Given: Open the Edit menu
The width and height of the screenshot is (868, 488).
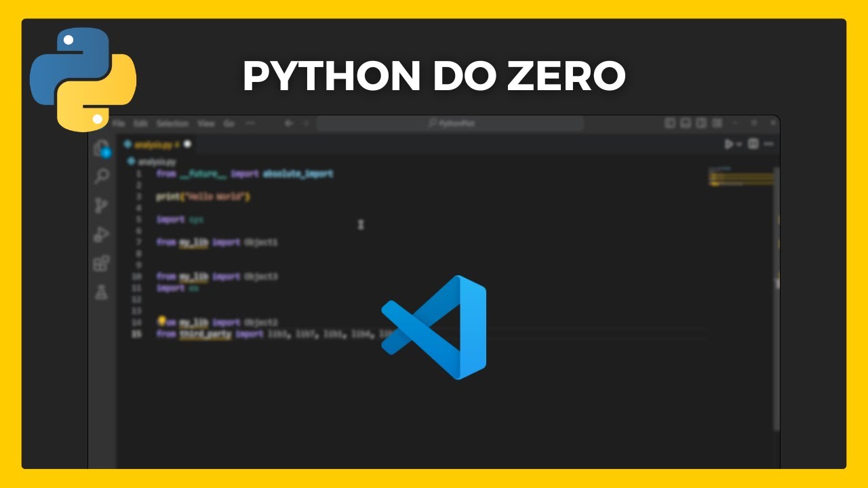Looking at the screenshot, I should (140, 123).
